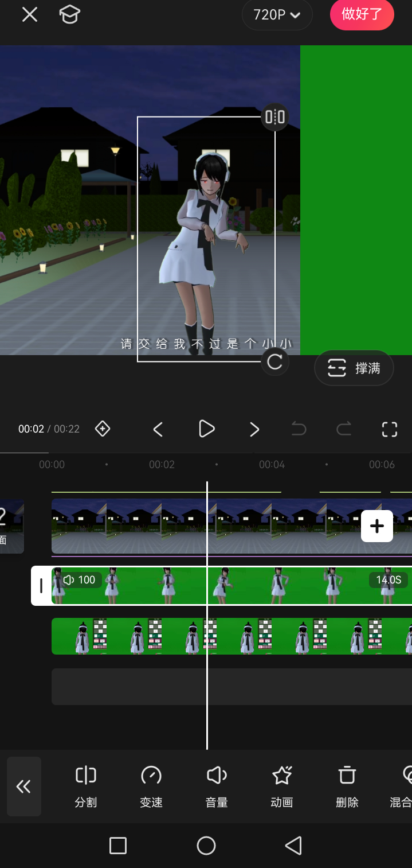Tap the 做好了 export button
Image resolution: width=412 pixels, height=868 pixels.
tap(362, 15)
